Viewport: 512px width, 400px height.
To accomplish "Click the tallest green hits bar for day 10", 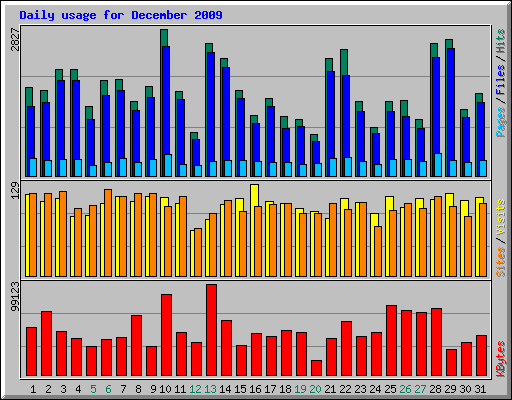I will click(164, 37).
